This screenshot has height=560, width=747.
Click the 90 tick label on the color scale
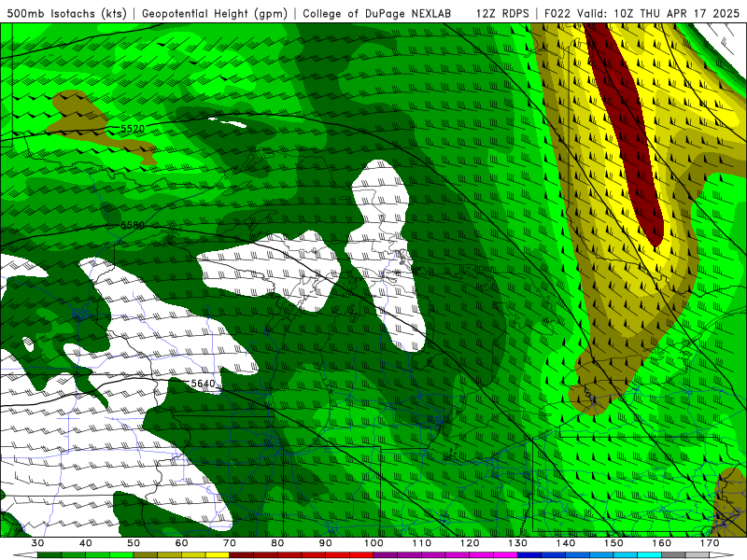(x=325, y=543)
